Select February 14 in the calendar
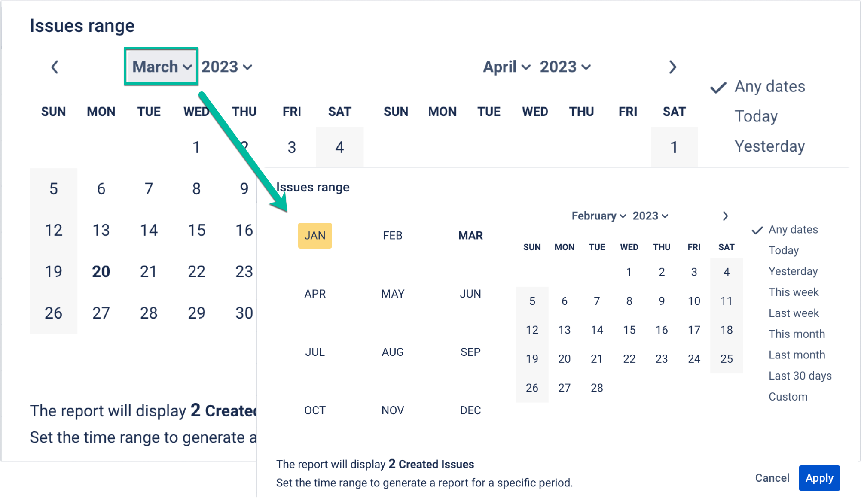Screen dimensions: 861x504 coord(597,330)
